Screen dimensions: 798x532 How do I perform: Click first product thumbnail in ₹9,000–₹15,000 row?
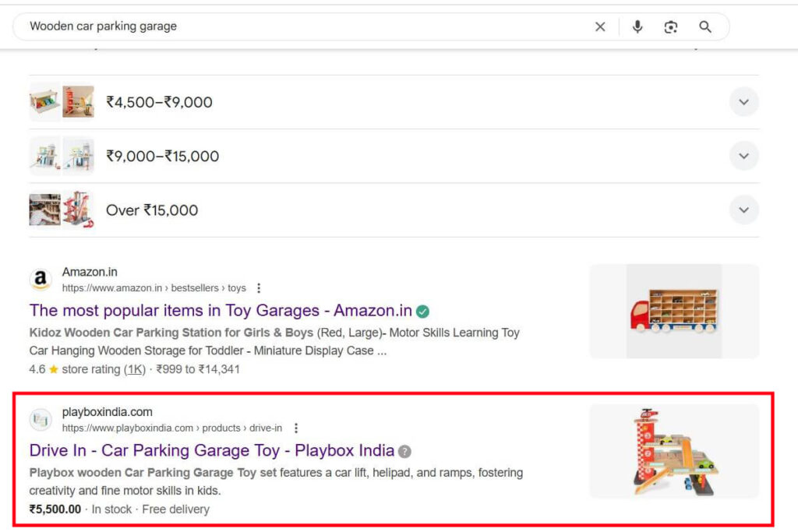click(44, 156)
